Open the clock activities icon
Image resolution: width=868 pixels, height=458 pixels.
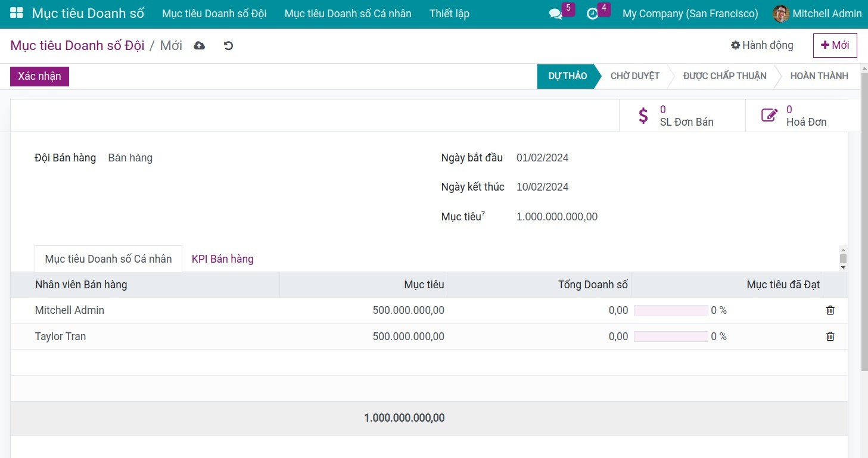(592, 14)
